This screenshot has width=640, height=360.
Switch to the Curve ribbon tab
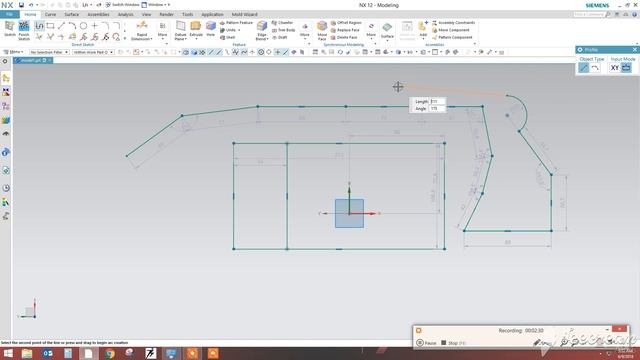click(50, 14)
